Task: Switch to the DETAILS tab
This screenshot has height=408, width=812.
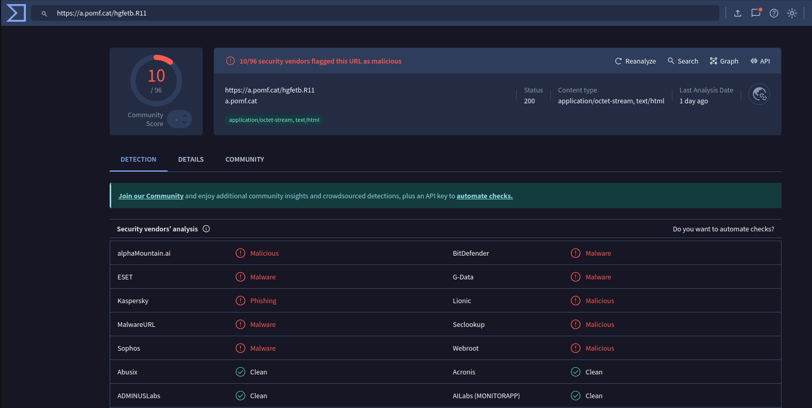Action: (x=191, y=159)
